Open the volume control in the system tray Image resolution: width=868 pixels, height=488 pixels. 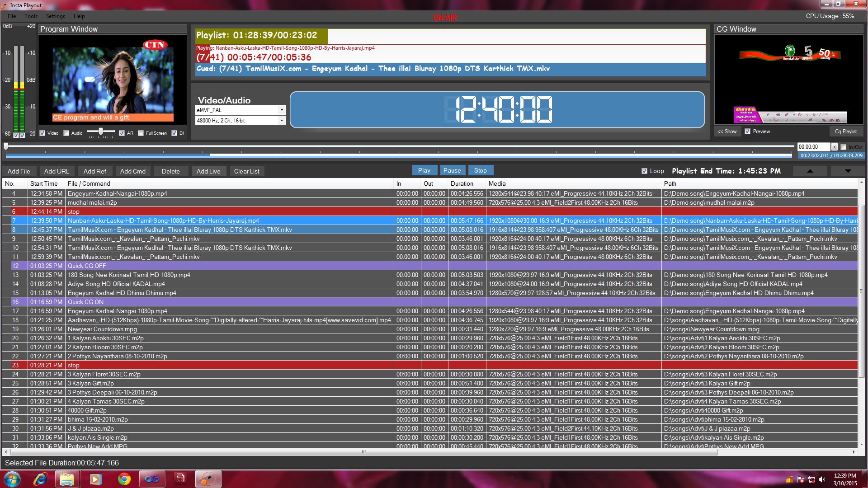(821, 479)
